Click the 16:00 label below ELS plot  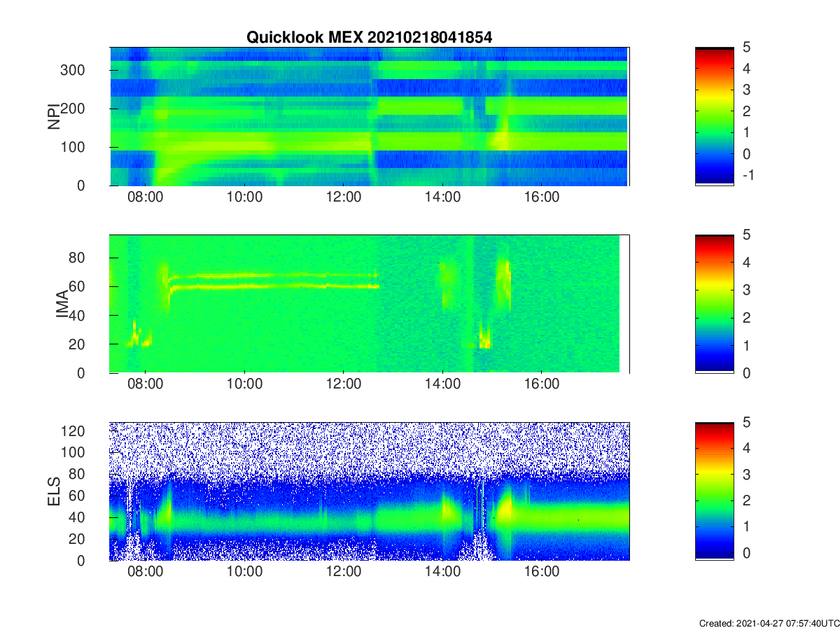pyautogui.click(x=542, y=572)
